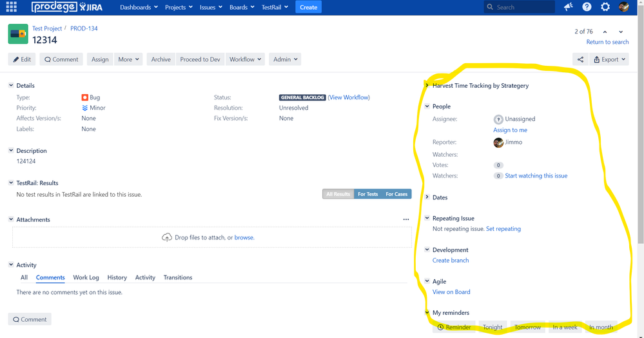This screenshot has width=644, height=338.
Task: Switch to the All activity tab
Action: point(24,277)
